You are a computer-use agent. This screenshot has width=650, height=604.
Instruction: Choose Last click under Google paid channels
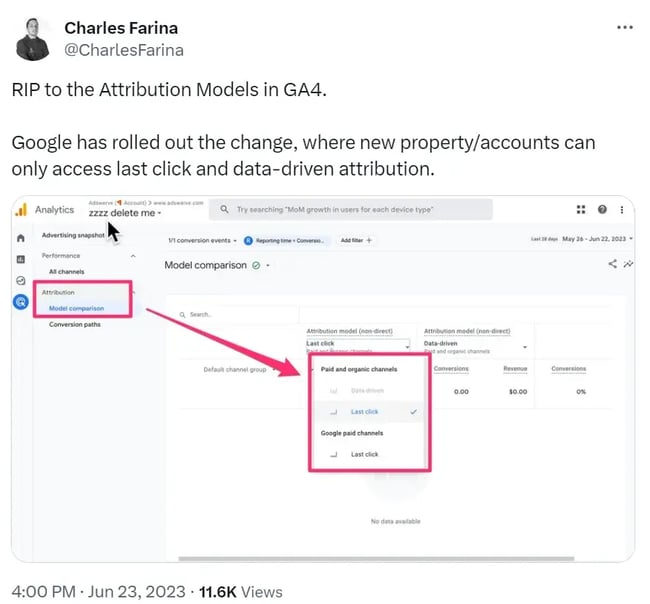tap(365, 454)
